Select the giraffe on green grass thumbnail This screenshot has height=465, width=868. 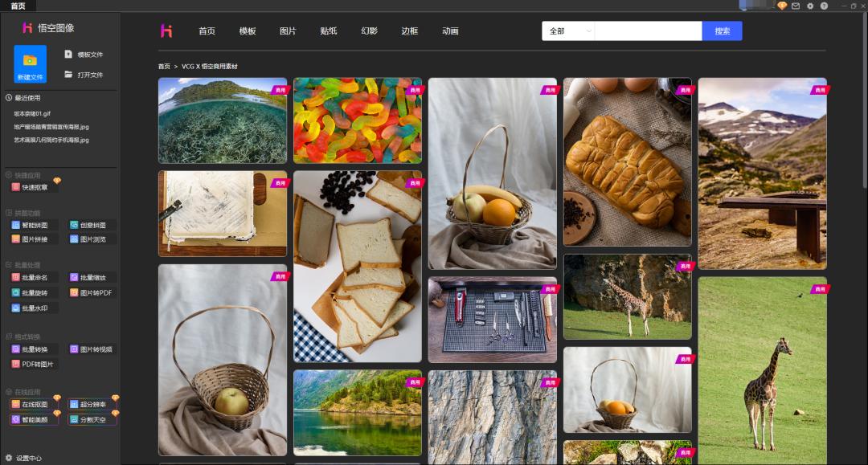pyautogui.click(x=762, y=370)
